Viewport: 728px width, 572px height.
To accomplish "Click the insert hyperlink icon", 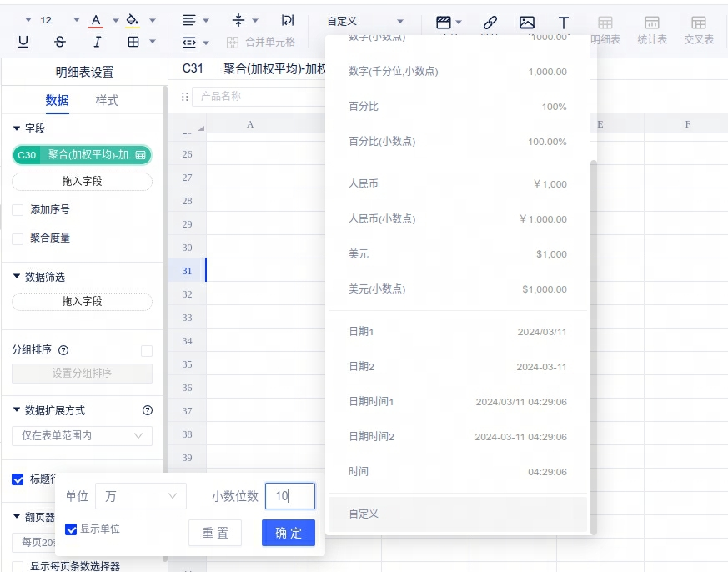I will 490,23.
